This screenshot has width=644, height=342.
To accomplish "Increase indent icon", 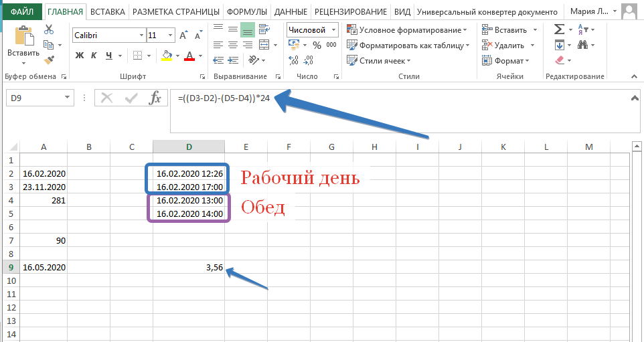I will pos(233,60).
